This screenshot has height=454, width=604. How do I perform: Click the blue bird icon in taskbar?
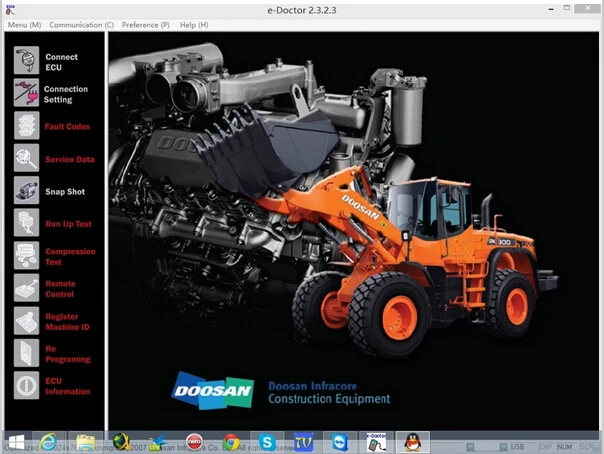pyautogui.click(x=158, y=442)
